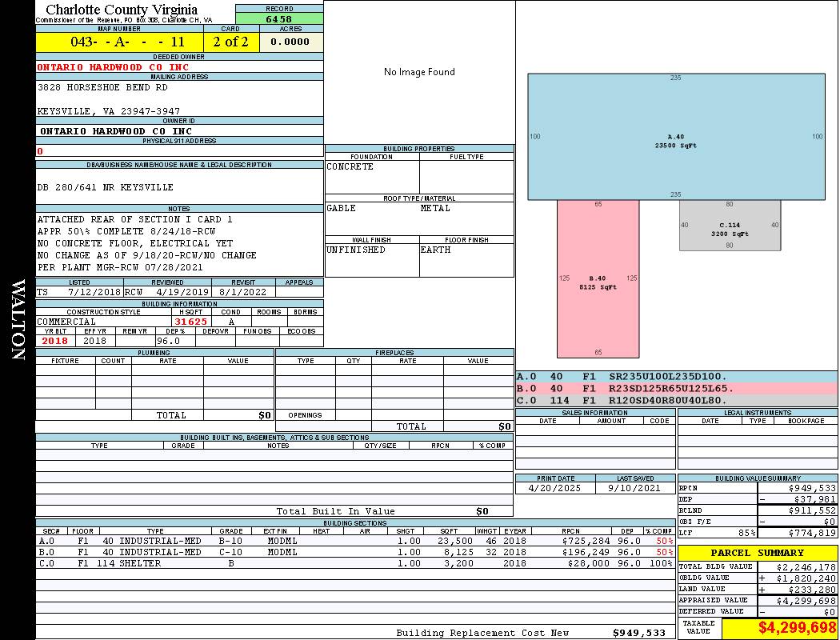Select deeded owner Ontario Hardwood Co Inc
The image size is (840, 640).
coord(114,67)
